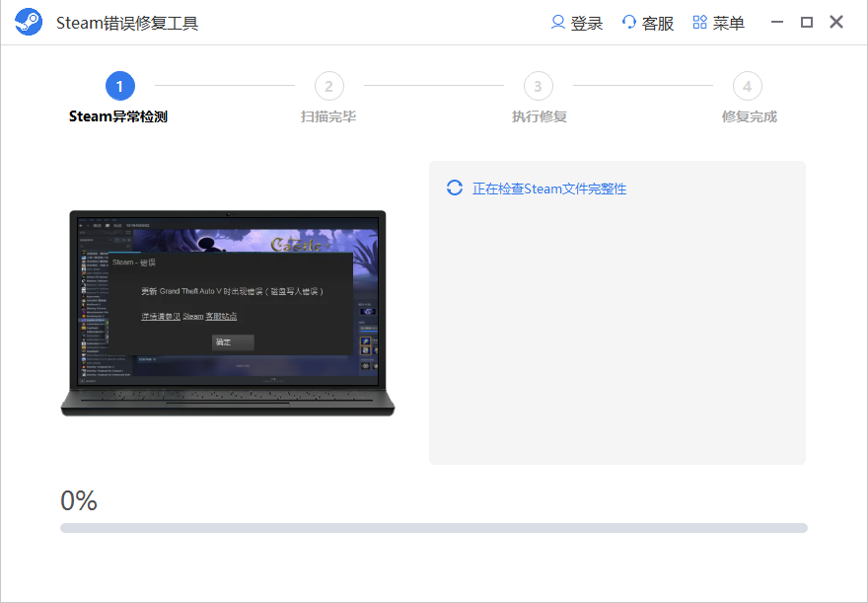Select the 扫描完毕 step label
Viewport: 868px width, 603px height.
point(328,116)
